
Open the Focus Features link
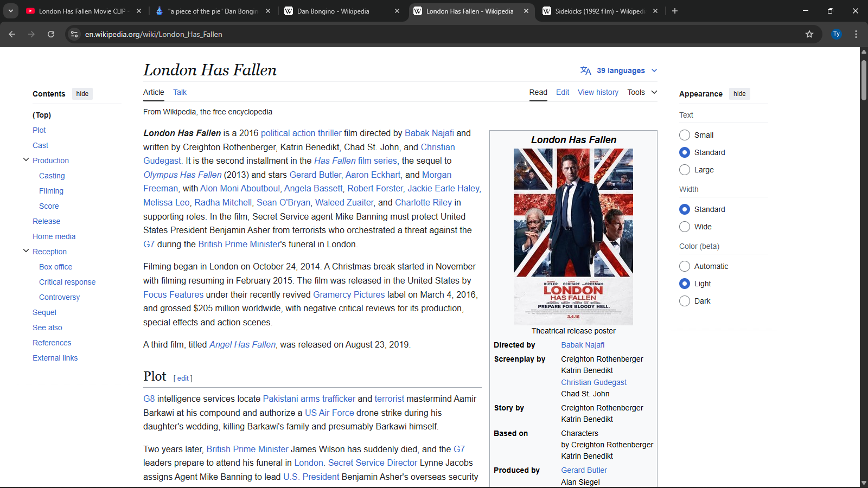pyautogui.click(x=173, y=294)
